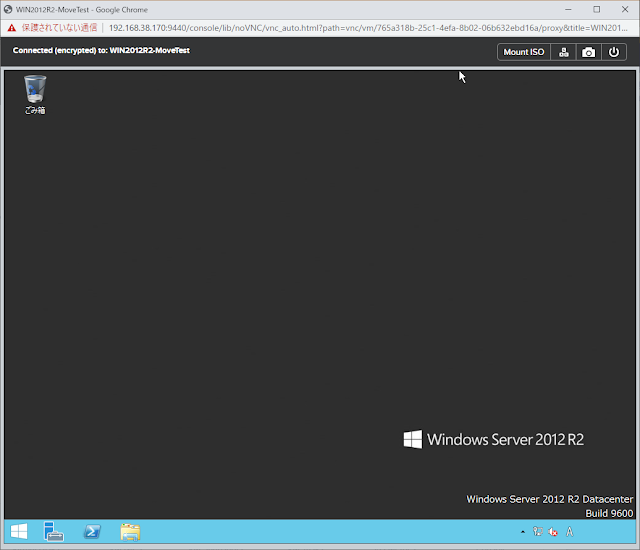Click the muted volume tray icon
Image resolution: width=640 pixels, height=550 pixels.
tap(553, 532)
